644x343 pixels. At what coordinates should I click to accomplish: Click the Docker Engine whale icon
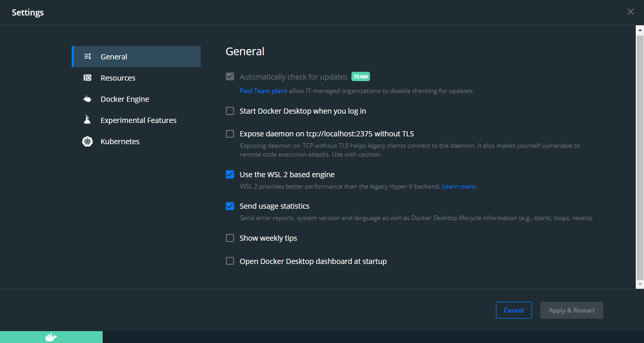(x=88, y=99)
